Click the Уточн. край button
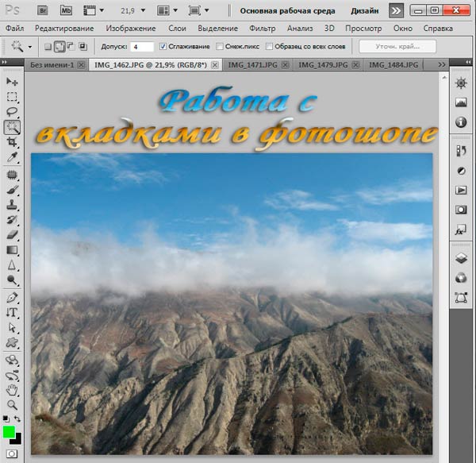Viewport: 476px width, 463px height. coord(397,47)
